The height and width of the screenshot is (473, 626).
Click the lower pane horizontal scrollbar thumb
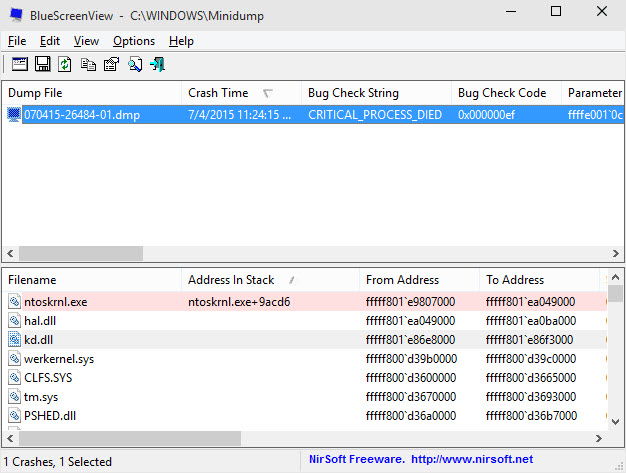click(130, 438)
